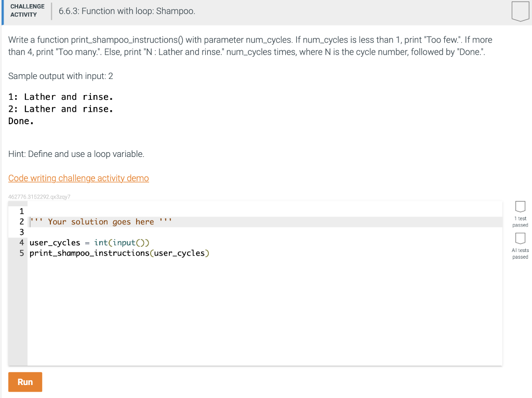Click the '1 test passed' shield icon
The height and width of the screenshot is (398, 532).
520,207
